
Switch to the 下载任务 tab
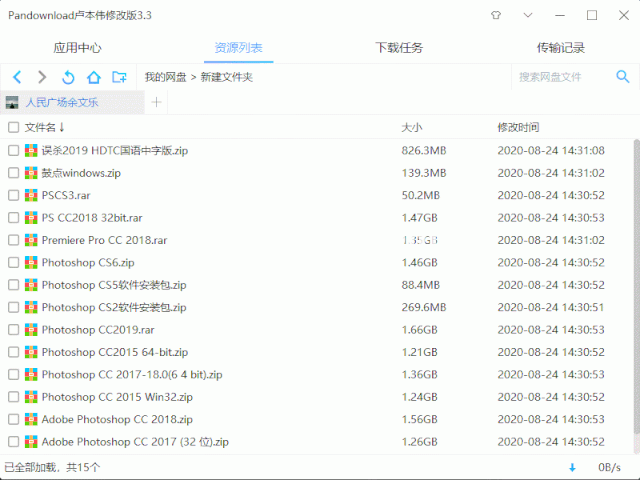(x=399, y=47)
